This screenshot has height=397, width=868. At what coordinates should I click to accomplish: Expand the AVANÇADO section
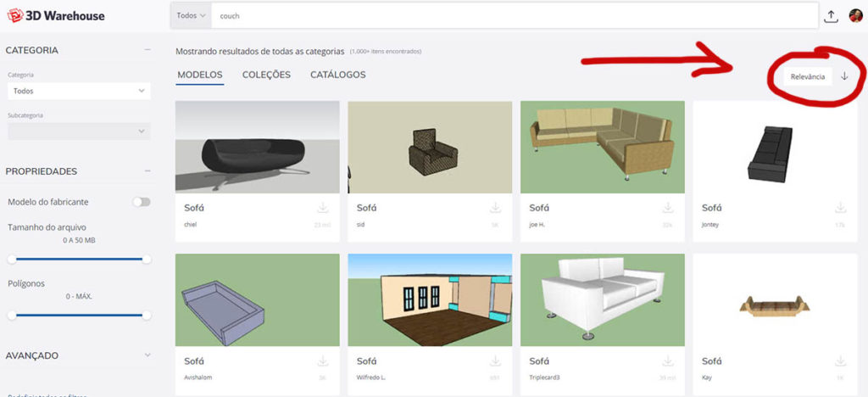coord(147,355)
